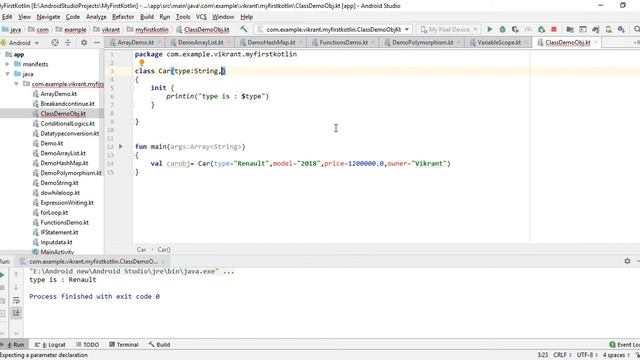Image resolution: width=640 pixels, height=360 pixels.
Task: Select ExpressionWriting.kt file
Action: coord(67,202)
